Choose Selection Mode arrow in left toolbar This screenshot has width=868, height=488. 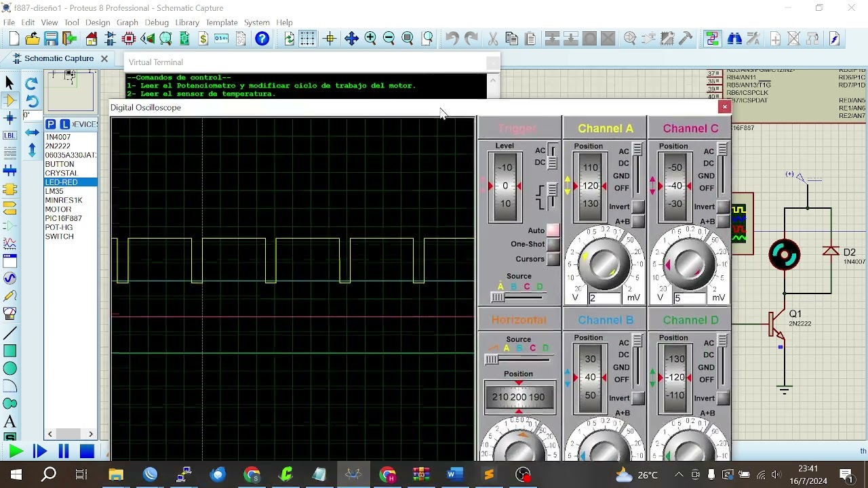pos(9,83)
